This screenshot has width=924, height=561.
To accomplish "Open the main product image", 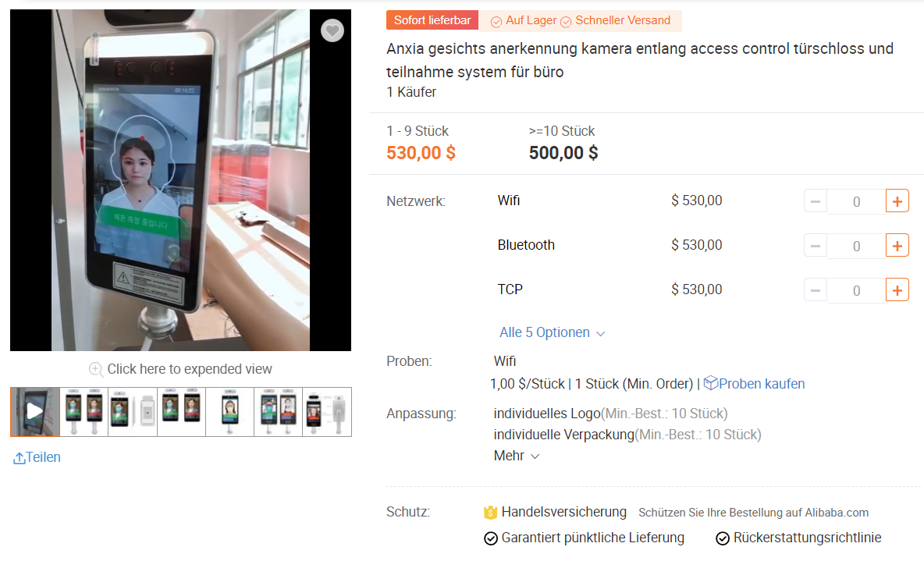I will point(180,179).
